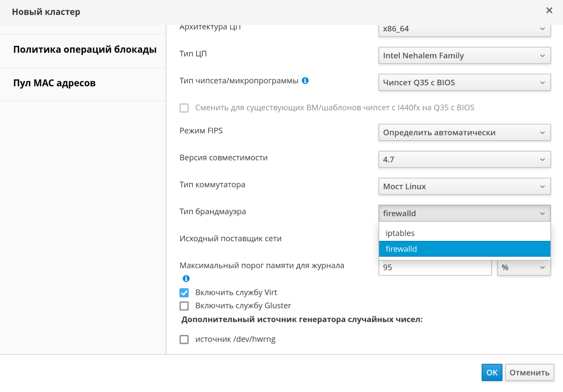
Task: Click info icon next to chipset/firmware type
Action: pyautogui.click(x=305, y=80)
